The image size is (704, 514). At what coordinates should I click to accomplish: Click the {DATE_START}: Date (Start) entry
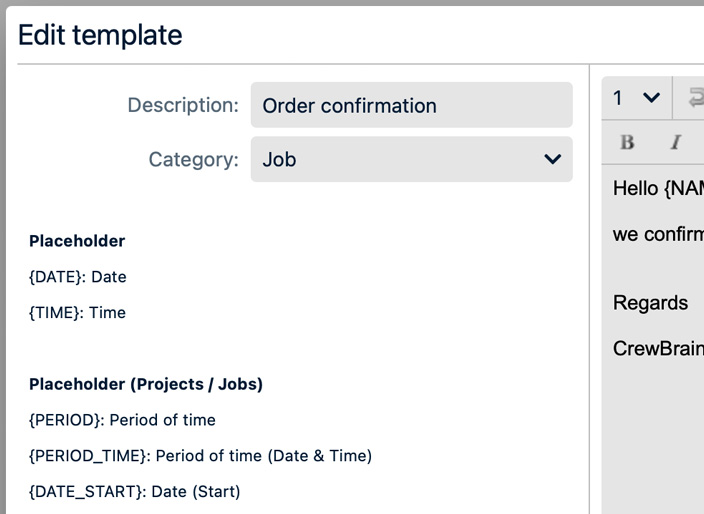point(135,492)
